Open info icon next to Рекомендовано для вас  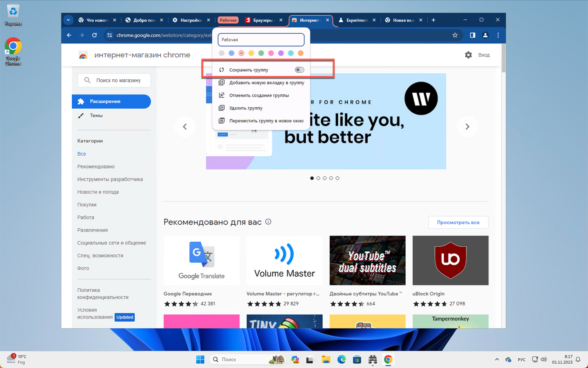coord(268,222)
